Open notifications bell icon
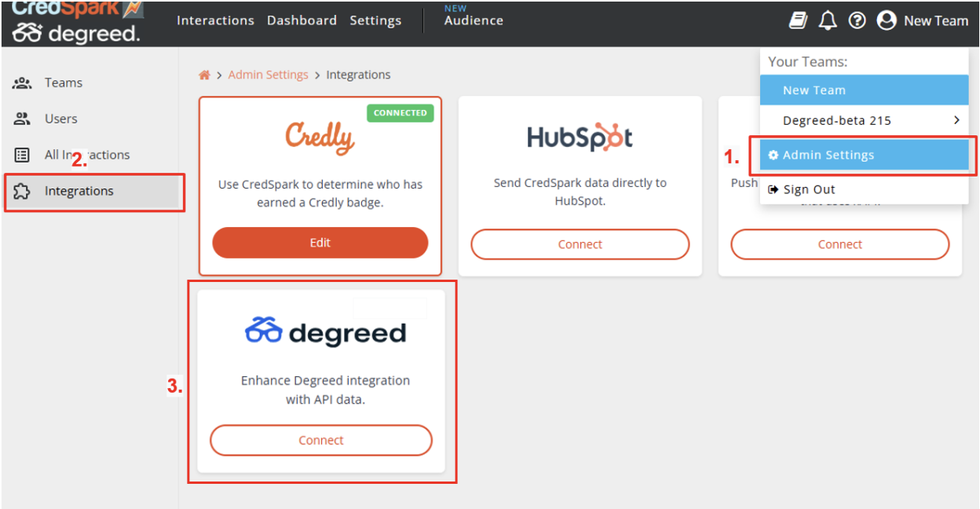Image resolution: width=980 pixels, height=509 pixels. point(828,21)
